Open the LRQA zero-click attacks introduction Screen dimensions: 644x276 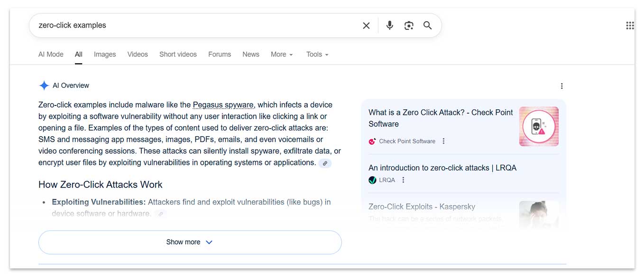click(x=442, y=168)
